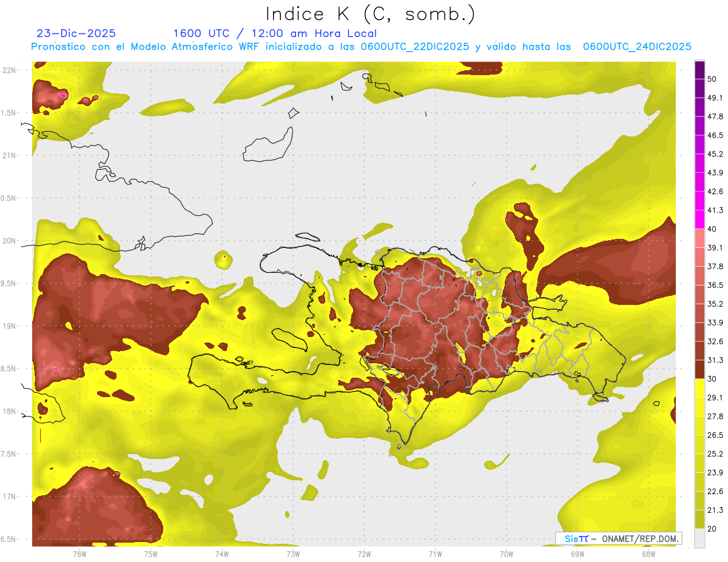Click the colorbar value 32.6

(715, 341)
